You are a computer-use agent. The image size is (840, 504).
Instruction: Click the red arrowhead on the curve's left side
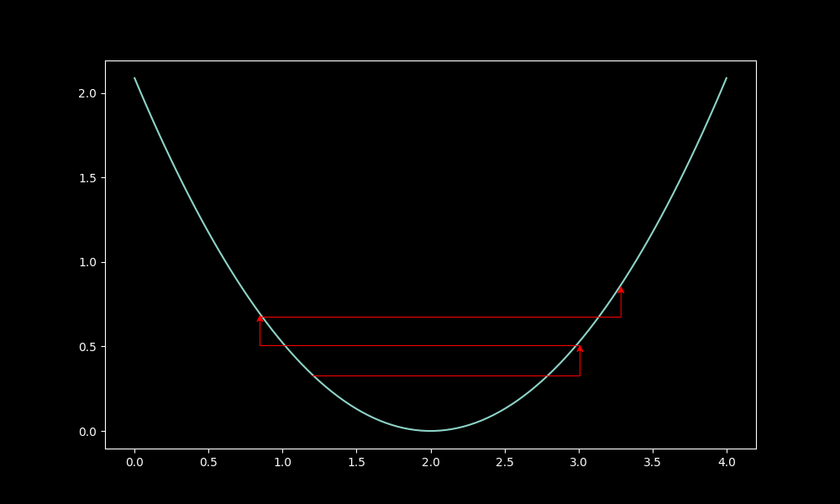260,318
